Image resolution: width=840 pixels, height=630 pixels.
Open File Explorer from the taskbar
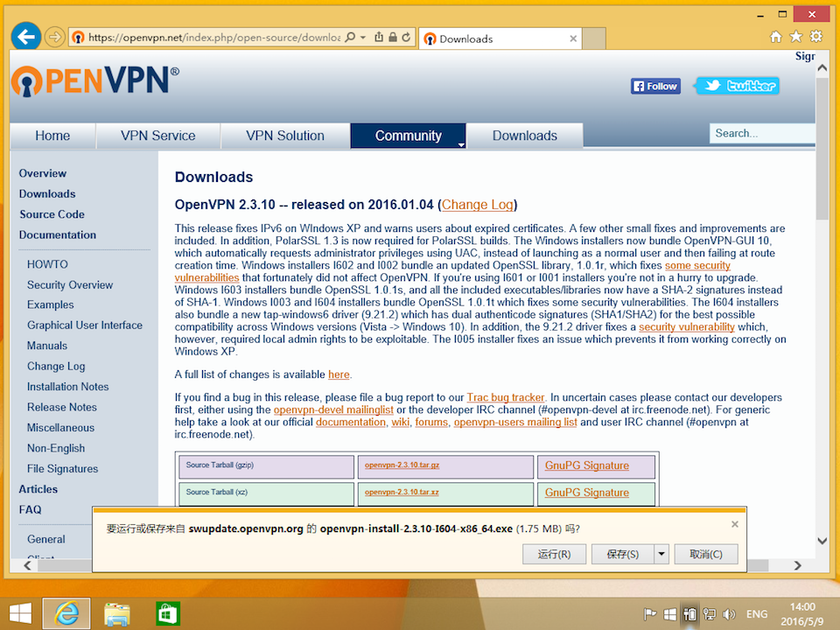116,614
